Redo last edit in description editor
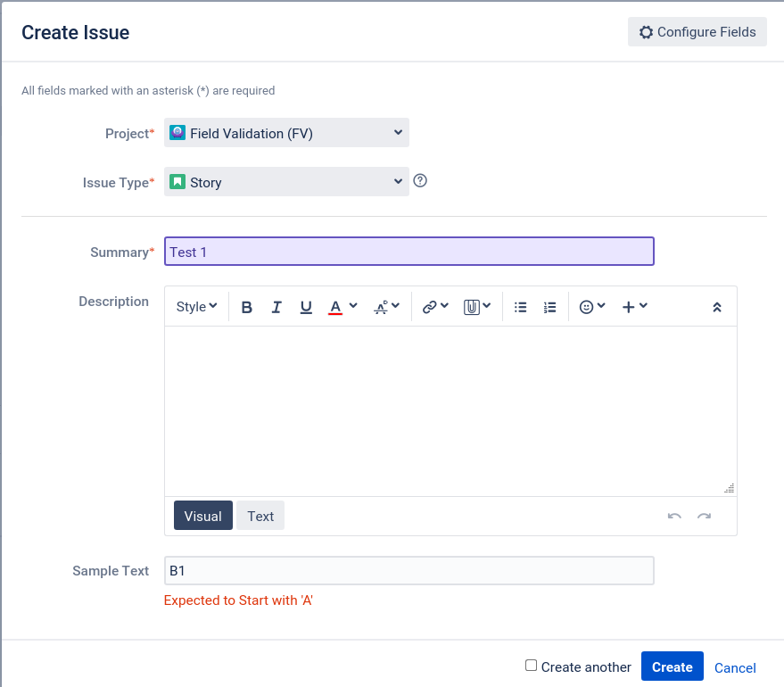 pyautogui.click(x=704, y=516)
